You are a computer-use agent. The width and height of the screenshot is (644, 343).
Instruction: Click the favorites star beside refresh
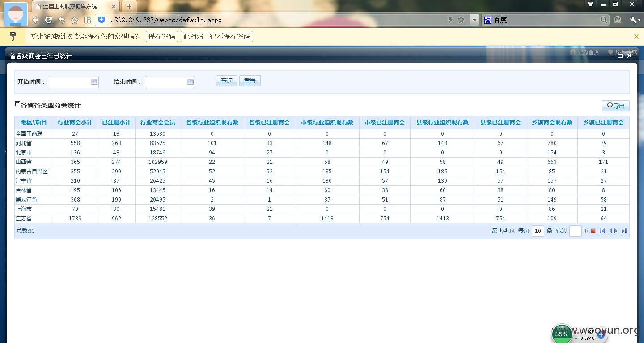(x=75, y=20)
